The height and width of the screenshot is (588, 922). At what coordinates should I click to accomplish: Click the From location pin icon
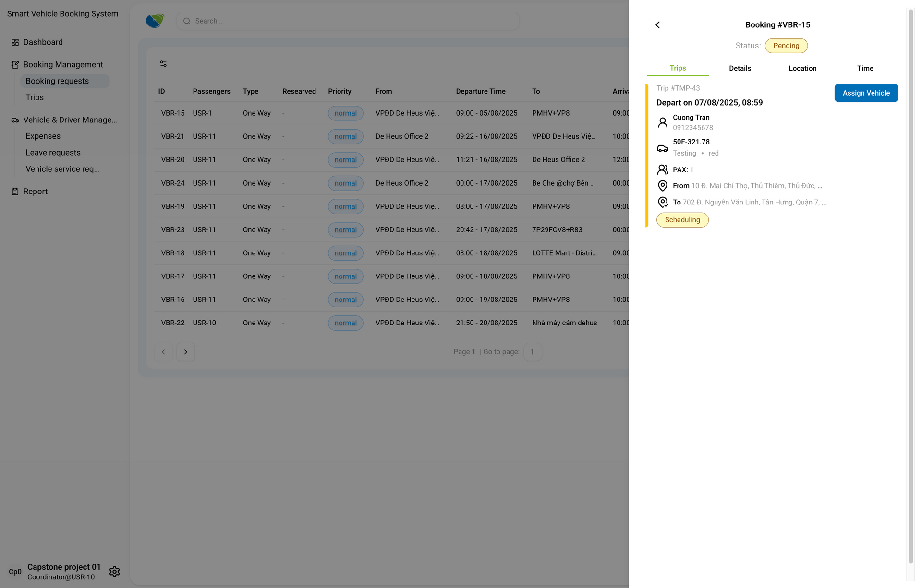coord(662,186)
